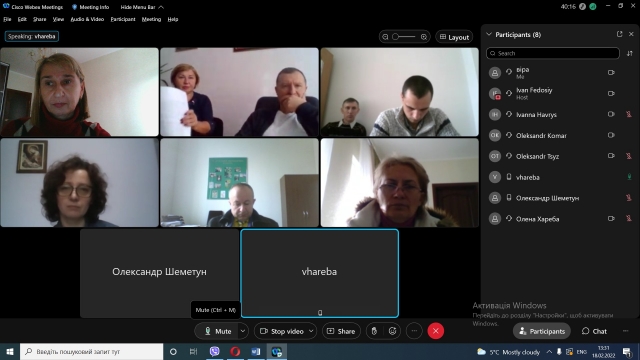Open Meeting Info
Image resolution: width=640 pixels, height=360 pixels.
(x=91, y=7)
